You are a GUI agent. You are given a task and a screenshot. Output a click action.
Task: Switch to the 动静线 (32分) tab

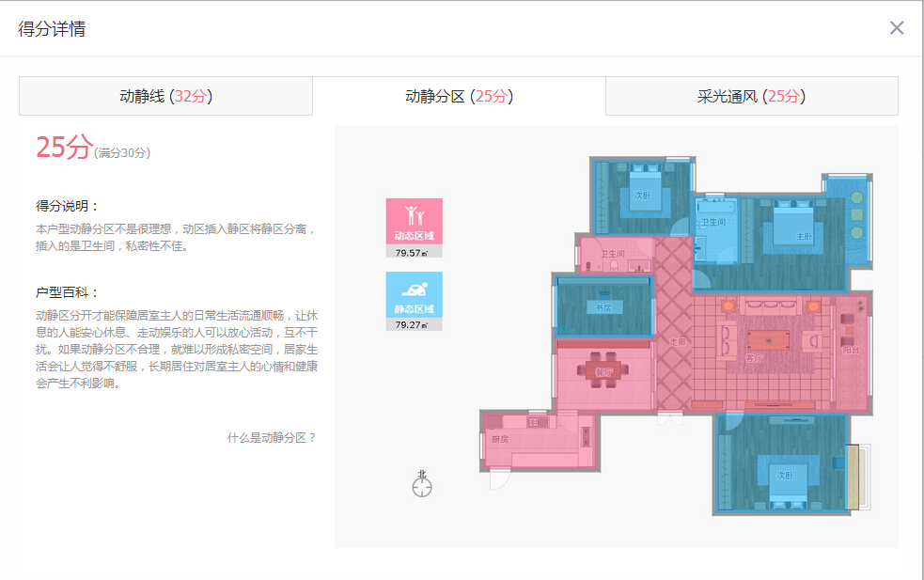[164, 95]
